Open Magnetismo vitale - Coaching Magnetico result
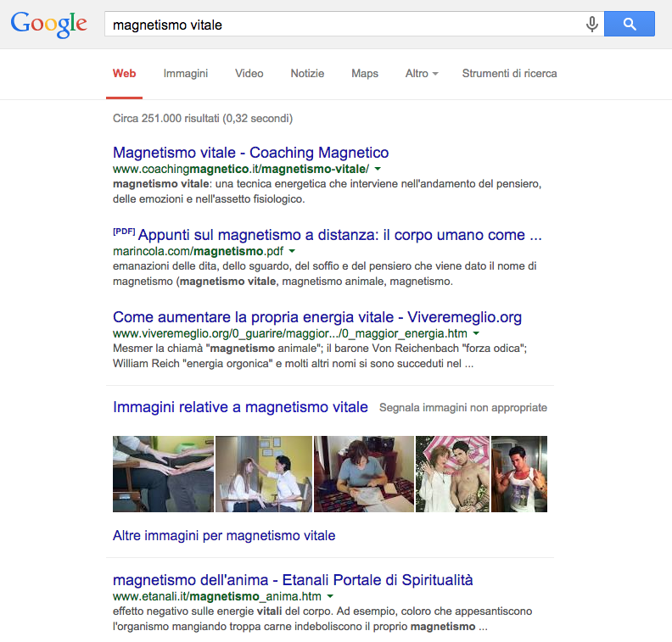 (250, 153)
